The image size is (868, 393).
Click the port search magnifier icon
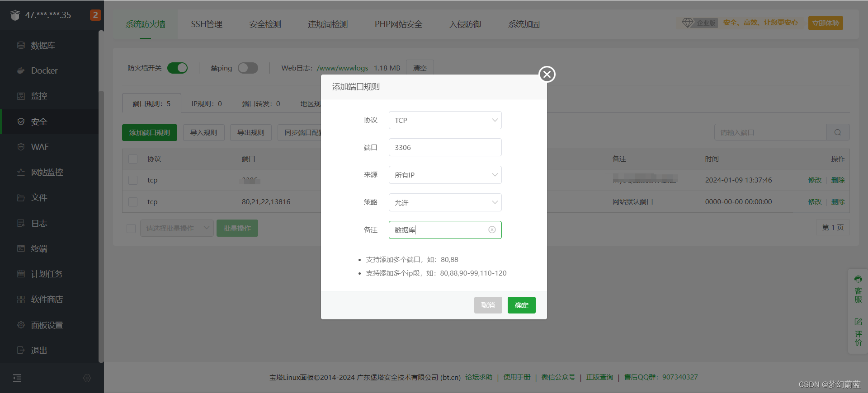coord(838,132)
